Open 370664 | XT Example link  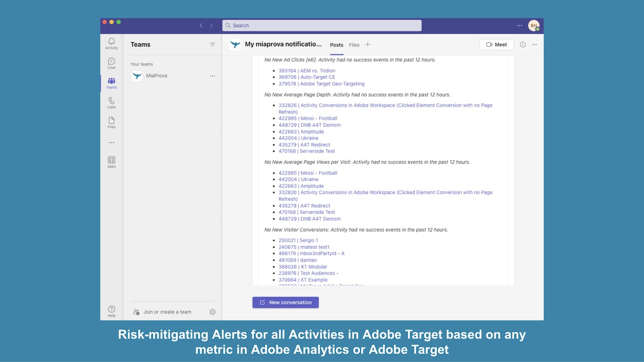coord(303,280)
